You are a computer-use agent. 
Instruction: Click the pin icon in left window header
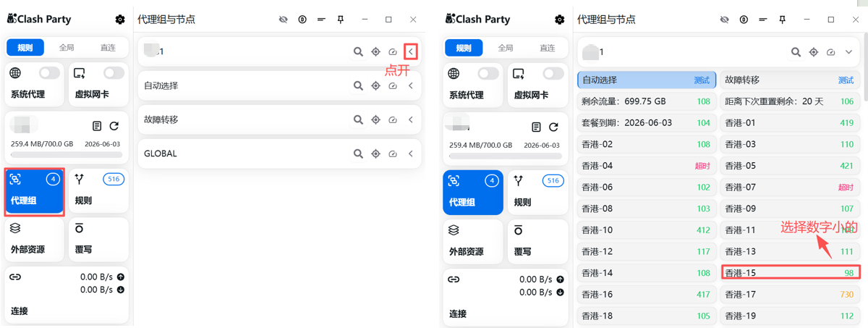[x=340, y=20]
